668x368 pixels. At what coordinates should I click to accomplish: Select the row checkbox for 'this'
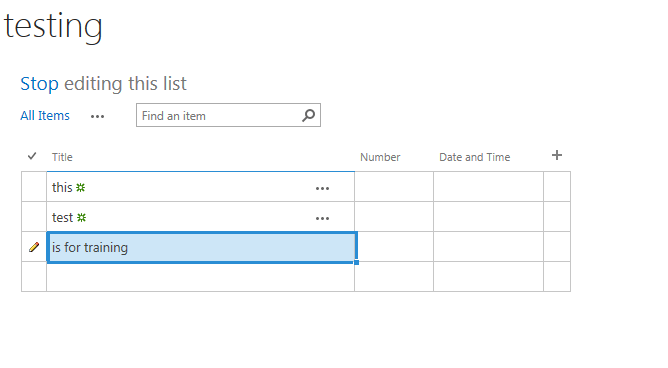(x=34, y=187)
